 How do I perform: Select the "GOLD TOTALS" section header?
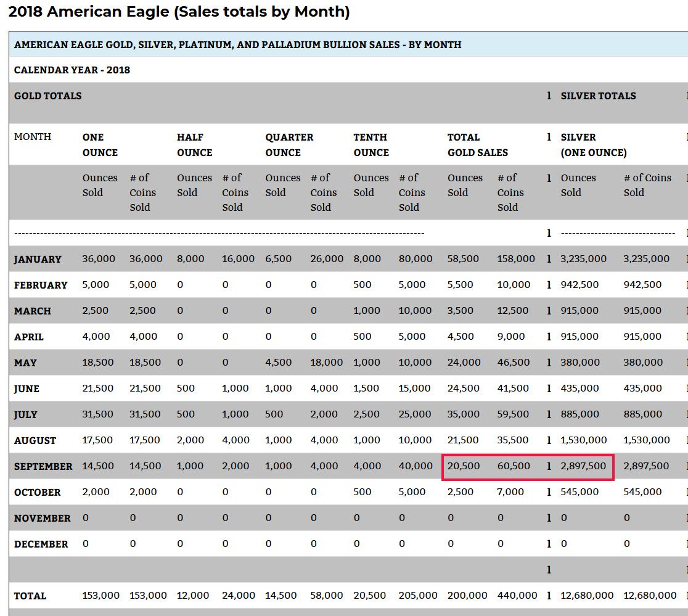point(48,96)
